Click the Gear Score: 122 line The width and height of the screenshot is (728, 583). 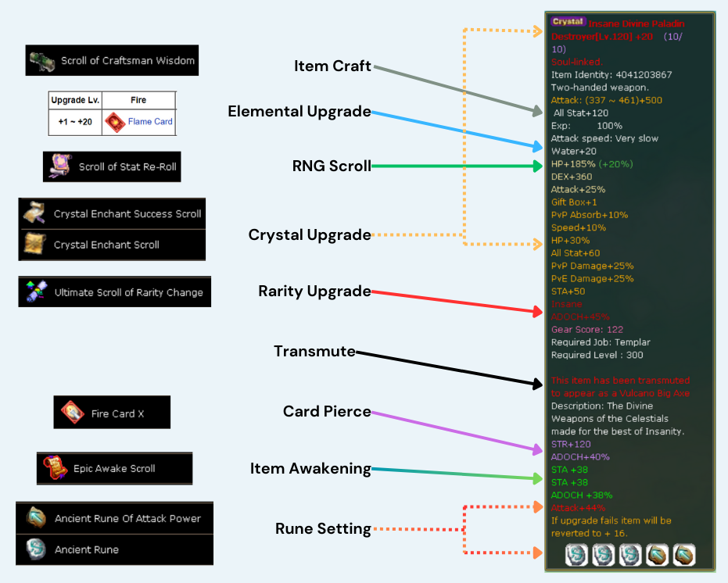click(x=586, y=330)
